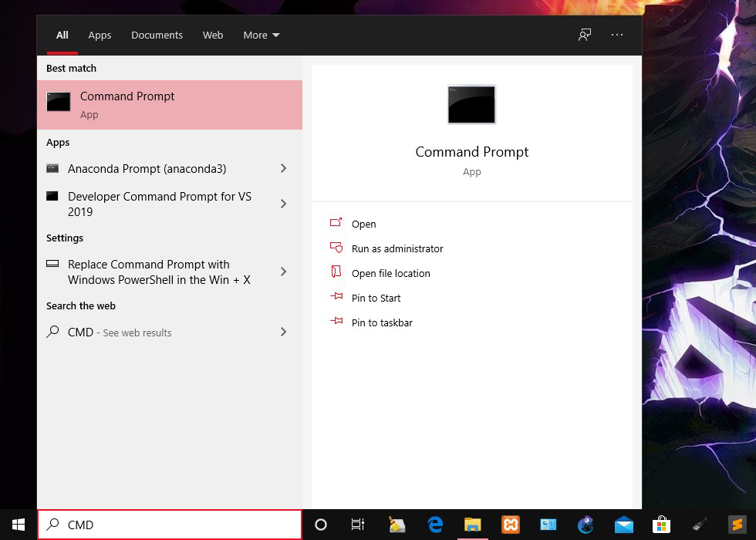The width and height of the screenshot is (756, 540).
Task: Click the pin icon beside Pin to taskbar
Action: click(336, 321)
